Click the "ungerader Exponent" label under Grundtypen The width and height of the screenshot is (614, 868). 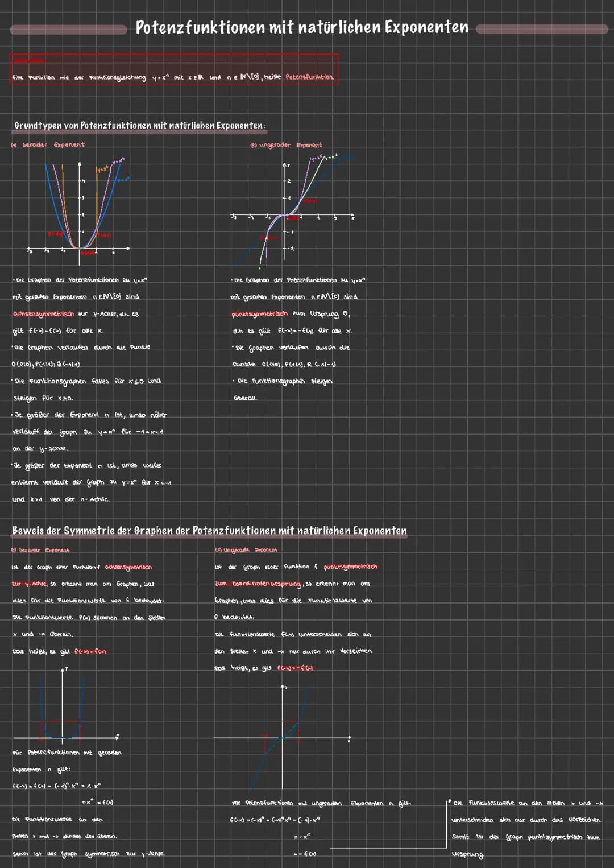point(287,145)
